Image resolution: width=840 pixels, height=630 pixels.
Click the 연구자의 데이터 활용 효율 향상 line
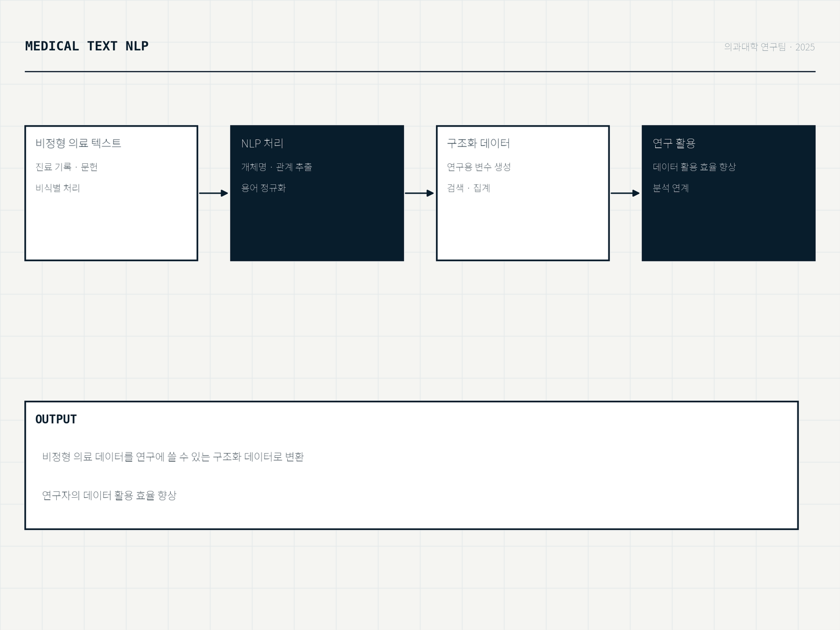109,495
